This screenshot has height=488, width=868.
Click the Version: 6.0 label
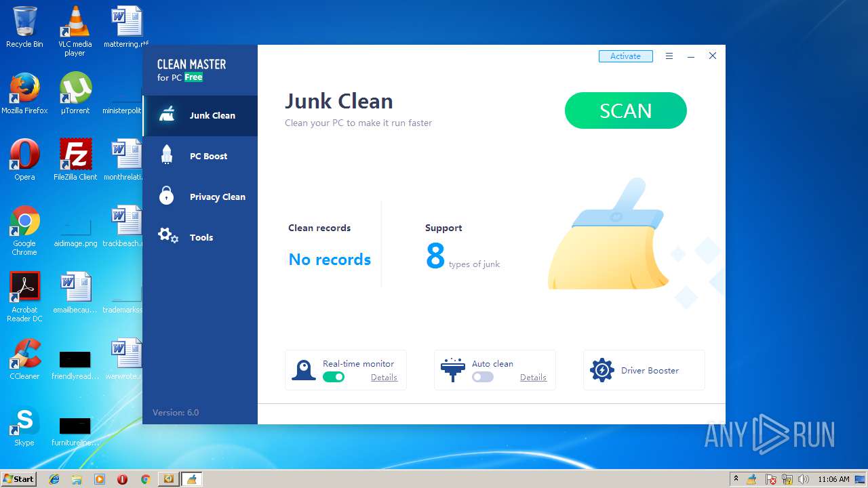[176, 412]
